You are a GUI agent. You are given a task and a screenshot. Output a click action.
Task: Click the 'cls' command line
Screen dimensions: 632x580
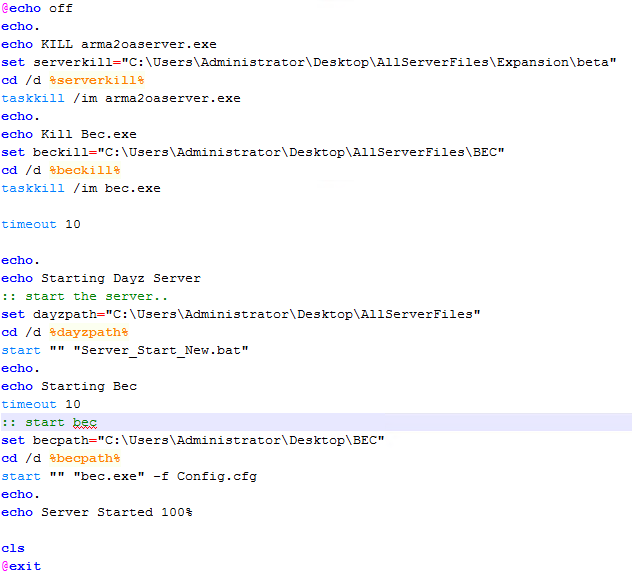click(x=13, y=548)
